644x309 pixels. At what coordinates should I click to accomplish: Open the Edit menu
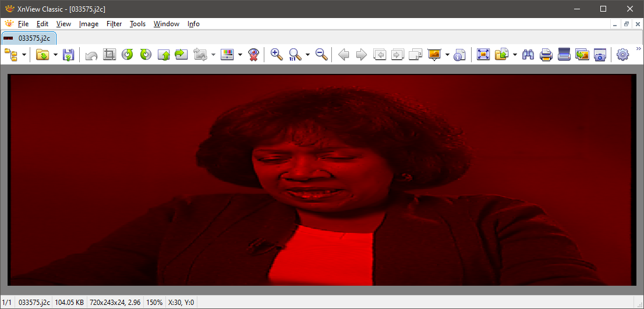tap(43, 24)
